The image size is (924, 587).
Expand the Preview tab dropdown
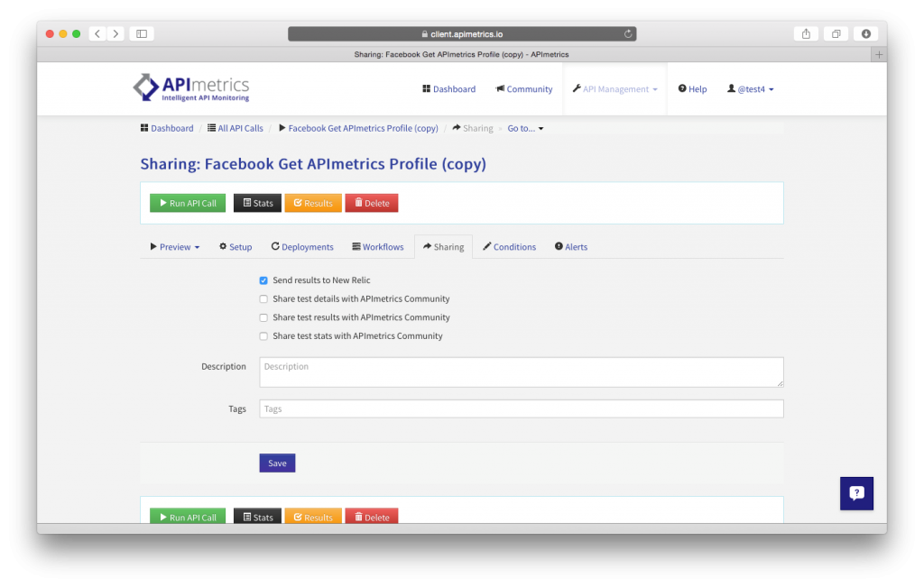[174, 247]
